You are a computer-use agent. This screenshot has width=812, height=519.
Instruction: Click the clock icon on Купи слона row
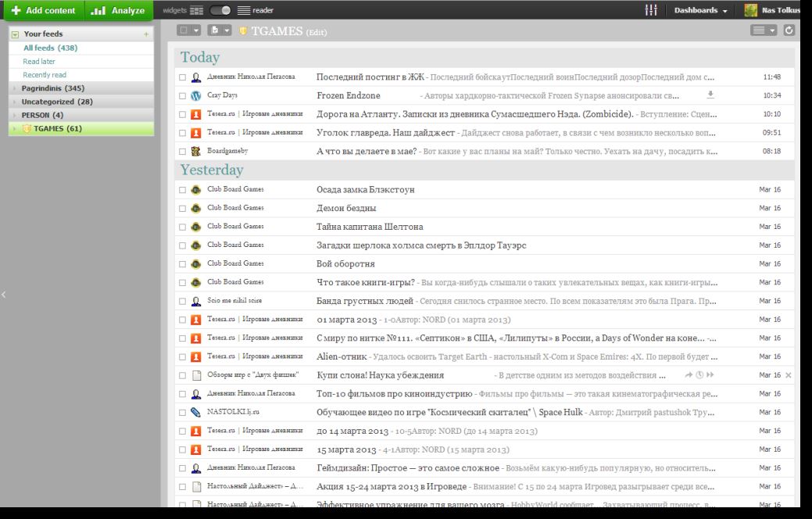coord(699,375)
